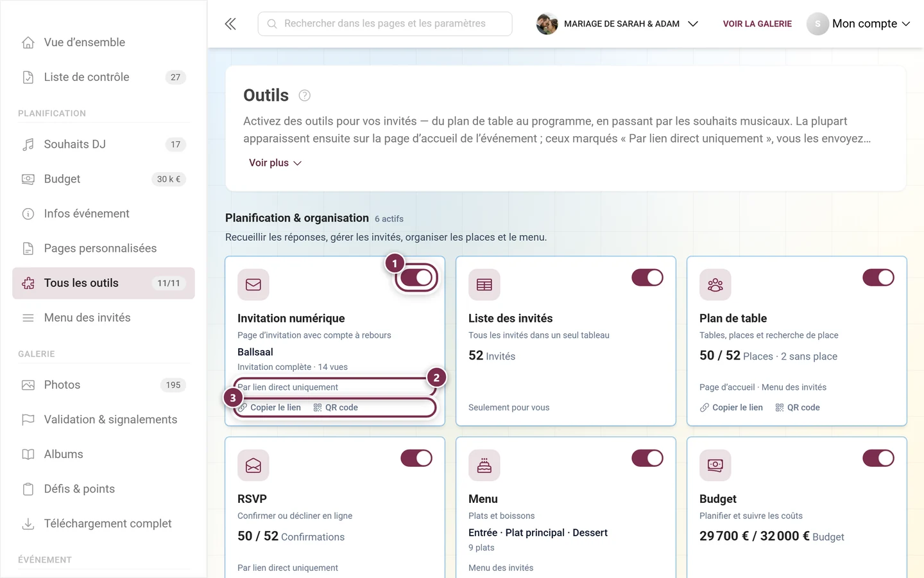Click the money icon on Budget card
Viewport: 924px width, 578px height.
click(x=715, y=465)
